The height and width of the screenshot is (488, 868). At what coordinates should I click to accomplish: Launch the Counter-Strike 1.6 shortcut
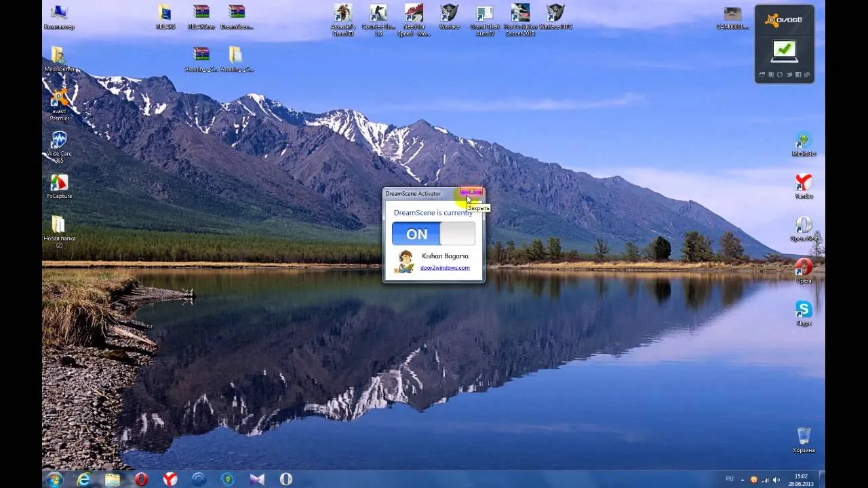tap(378, 20)
